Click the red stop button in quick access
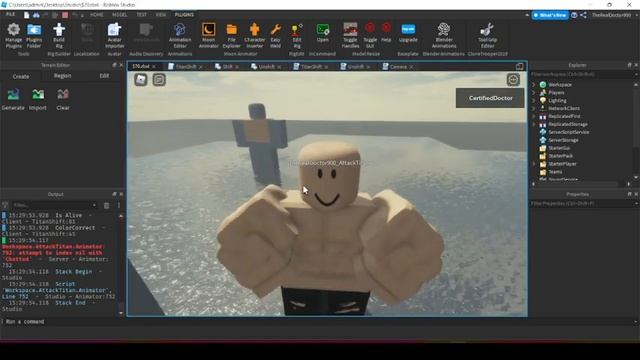 coord(65,15)
